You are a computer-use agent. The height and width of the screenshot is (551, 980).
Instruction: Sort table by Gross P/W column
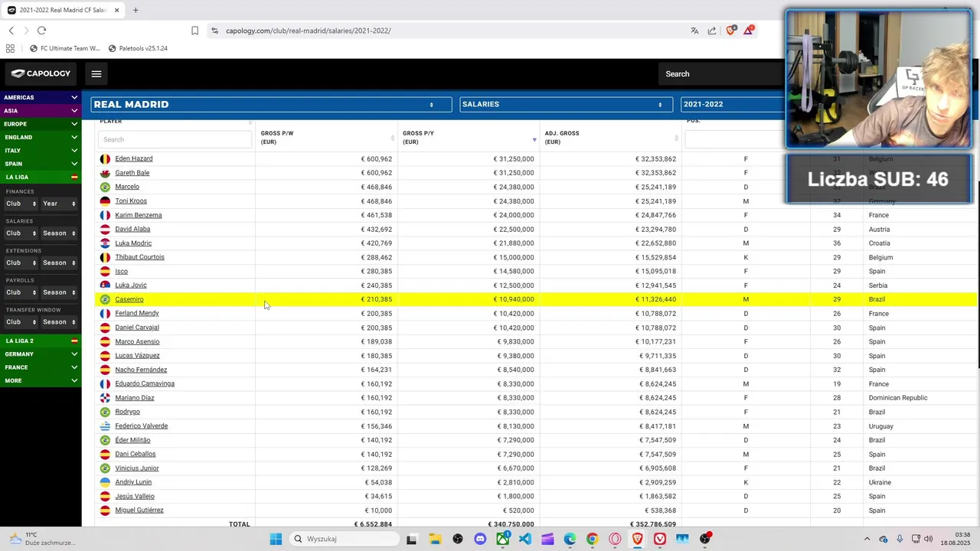pos(327,137)
